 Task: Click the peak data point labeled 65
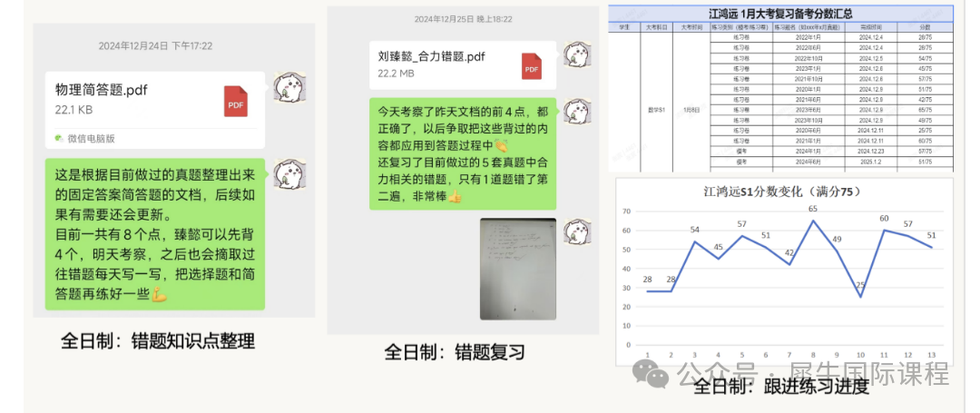[813, 221]
